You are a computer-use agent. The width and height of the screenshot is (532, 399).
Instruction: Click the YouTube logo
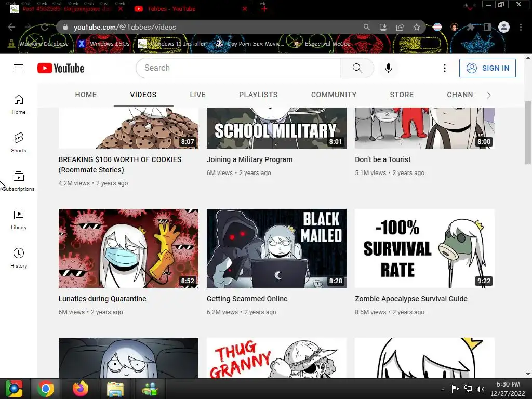coord(61,68)
